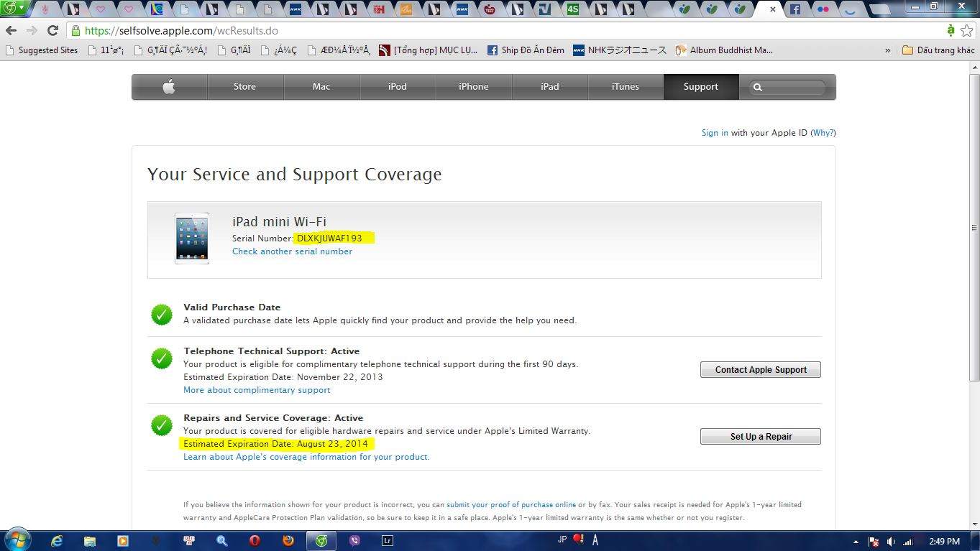Image resolution: width=980 pixels, height=551 pixels.
Task: Click More about complimentary support link
Action: tap(257, 390)
